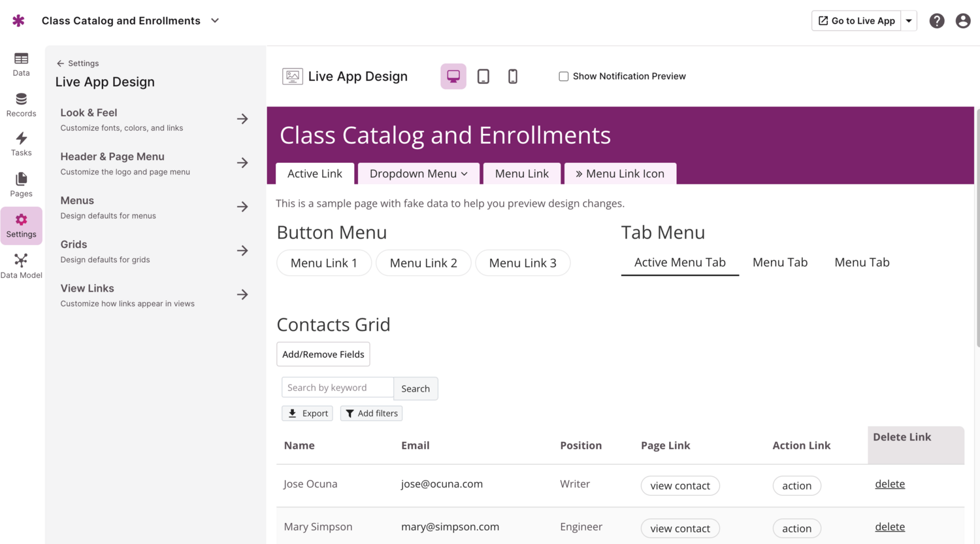The image size is (980, 544).
Task: Open the Data section in sidebar
Action: (x=21, y=64)
